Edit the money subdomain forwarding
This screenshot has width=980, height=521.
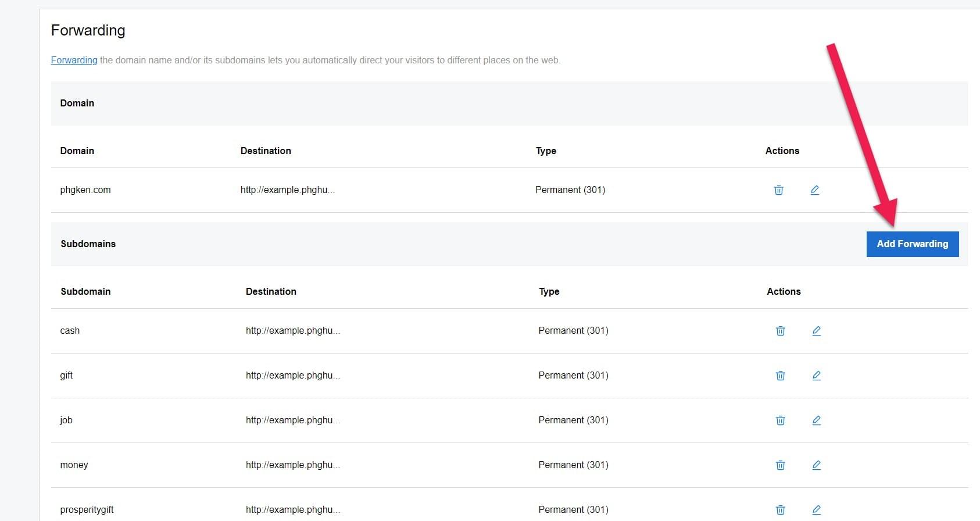click(817, 465)
